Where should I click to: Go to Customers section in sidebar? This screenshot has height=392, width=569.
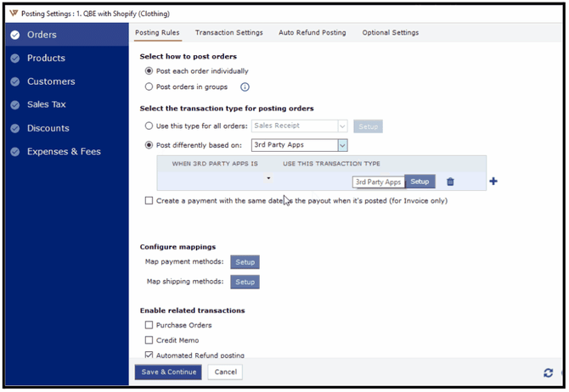click(67, 81)
